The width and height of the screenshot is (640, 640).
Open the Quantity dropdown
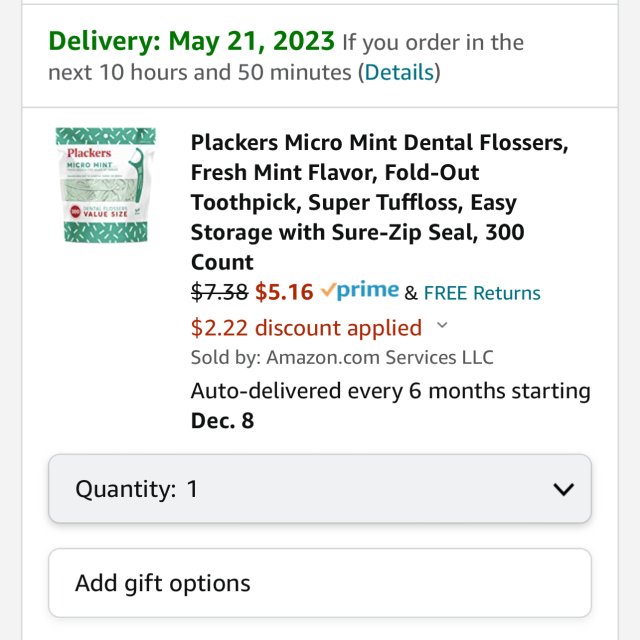[320, 489]
